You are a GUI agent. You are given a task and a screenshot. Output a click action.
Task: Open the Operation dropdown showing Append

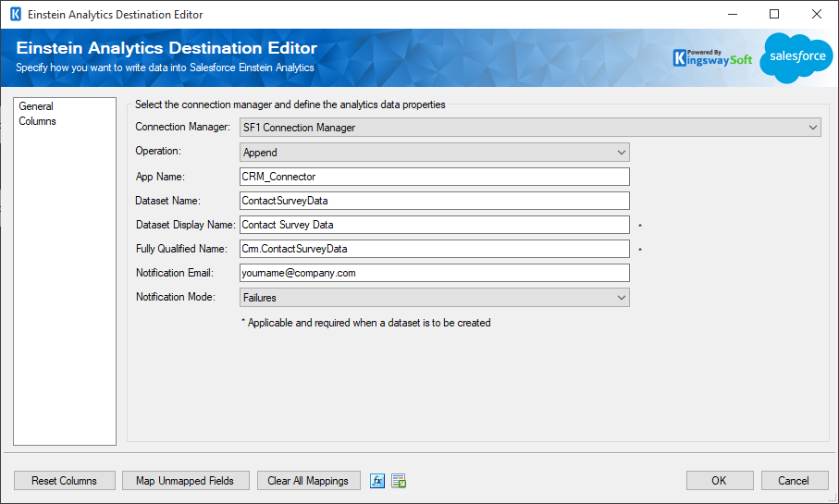(435, 153)
